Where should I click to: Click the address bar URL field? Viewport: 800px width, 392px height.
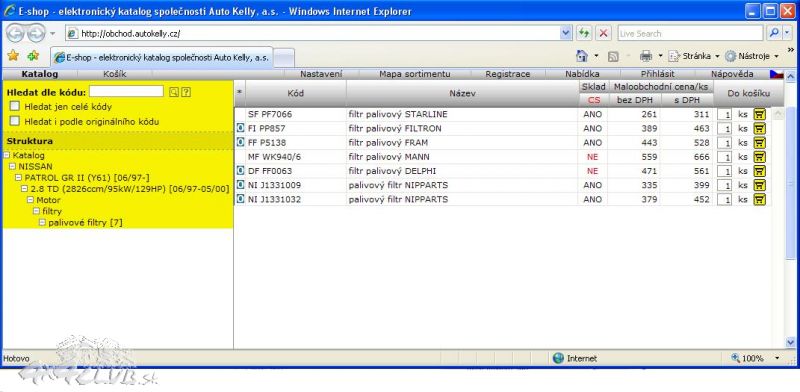[313, 33]
